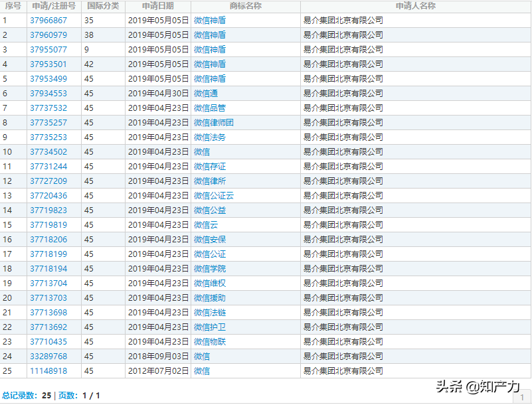Viewport: 532px width, 405px height.
Task: Open application number 37718199
Action: point(48,254)
